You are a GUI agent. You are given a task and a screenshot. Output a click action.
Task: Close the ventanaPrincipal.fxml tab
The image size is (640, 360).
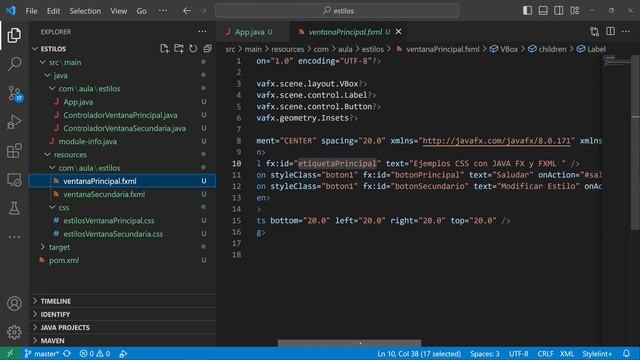[x=398, y=31]
